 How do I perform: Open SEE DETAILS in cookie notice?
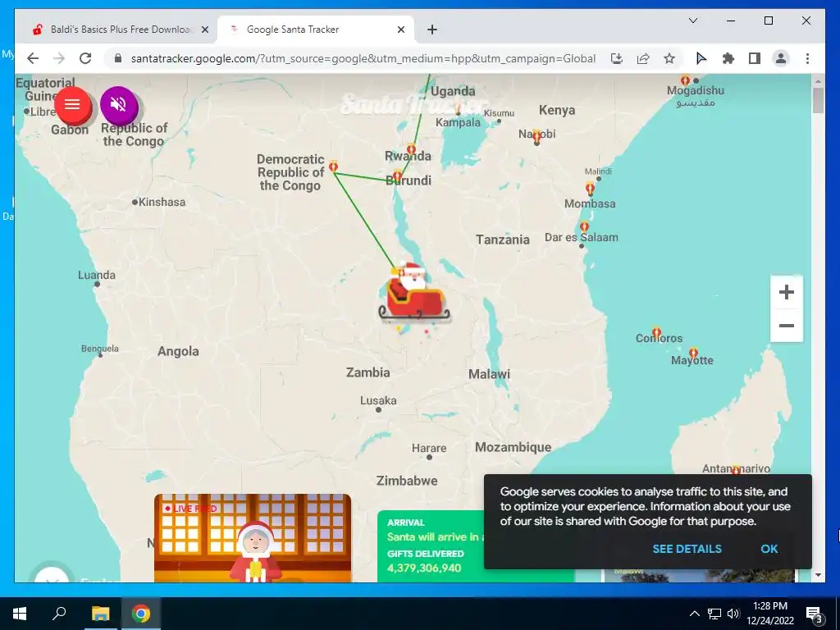[687, 549]
